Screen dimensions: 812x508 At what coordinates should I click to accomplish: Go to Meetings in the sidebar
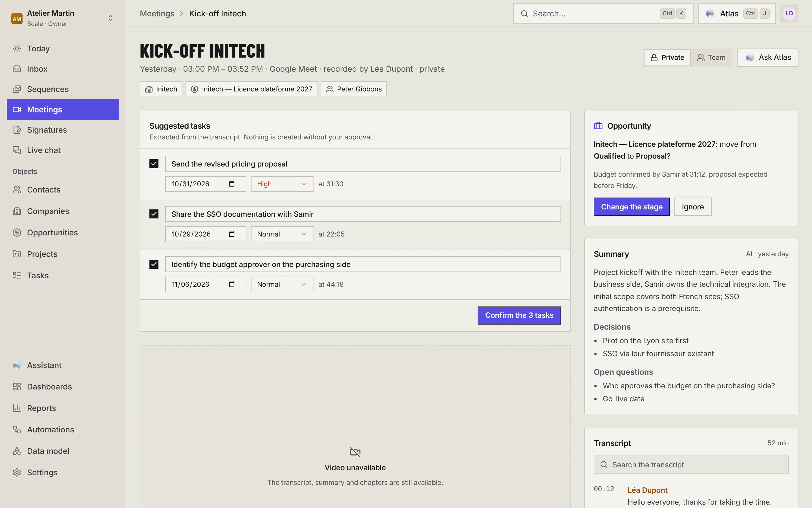pyautogui.click(x=63, y=110)
